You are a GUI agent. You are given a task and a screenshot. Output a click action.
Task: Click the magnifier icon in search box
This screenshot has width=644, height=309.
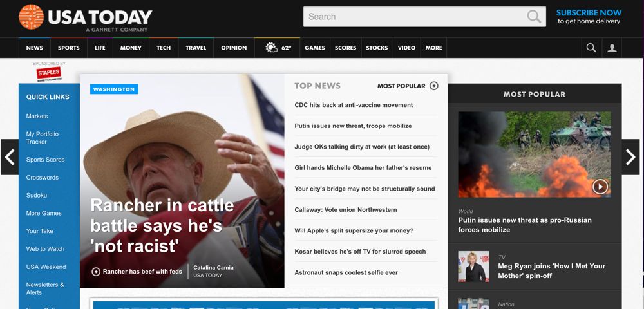coord(534,17)
